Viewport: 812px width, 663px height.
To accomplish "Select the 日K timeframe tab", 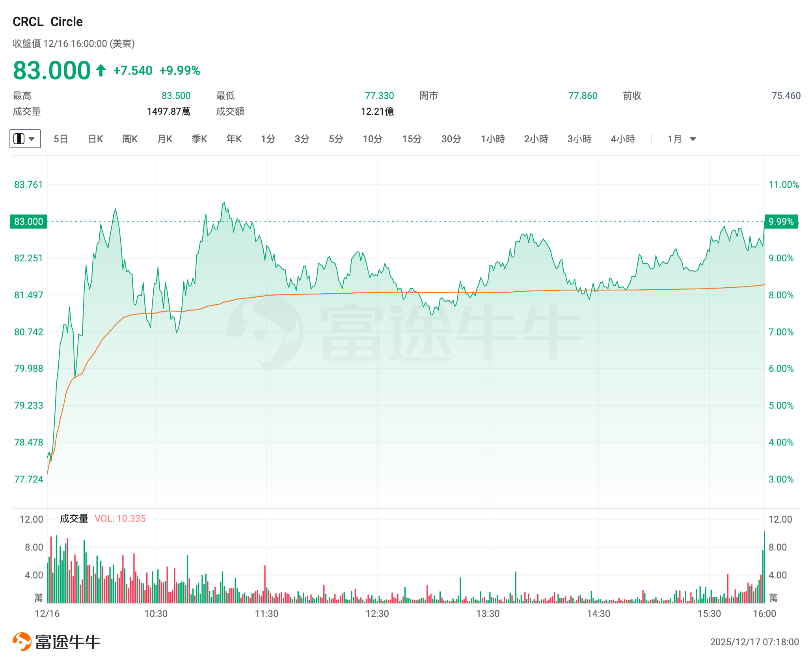I will pos(95,139).
